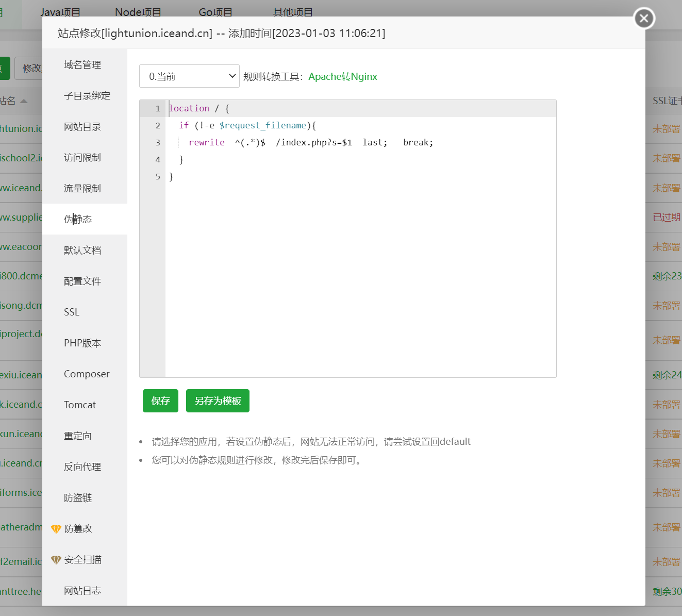Switch to the PHP版本 tab
Screen dimensions: 682x616
pyautogui.click(x=82, y=343)
